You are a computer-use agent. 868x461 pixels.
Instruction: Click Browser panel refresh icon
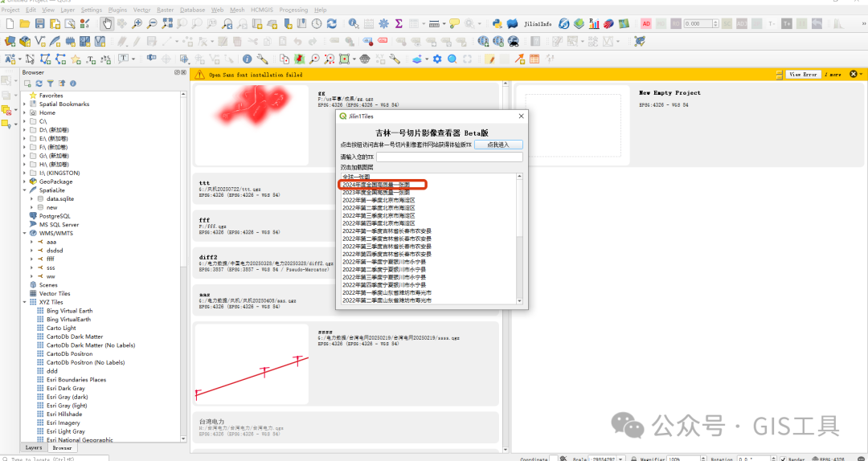tap(39, 84)
